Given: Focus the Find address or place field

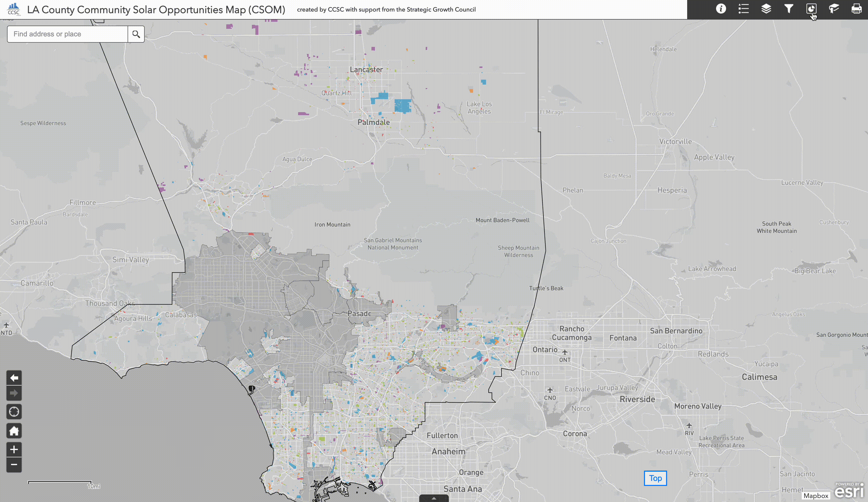Looking at the screenshot, I should coord(68,34).
